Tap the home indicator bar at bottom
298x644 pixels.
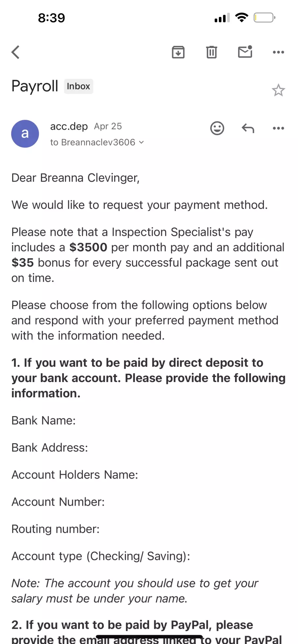tap(149, 636)
